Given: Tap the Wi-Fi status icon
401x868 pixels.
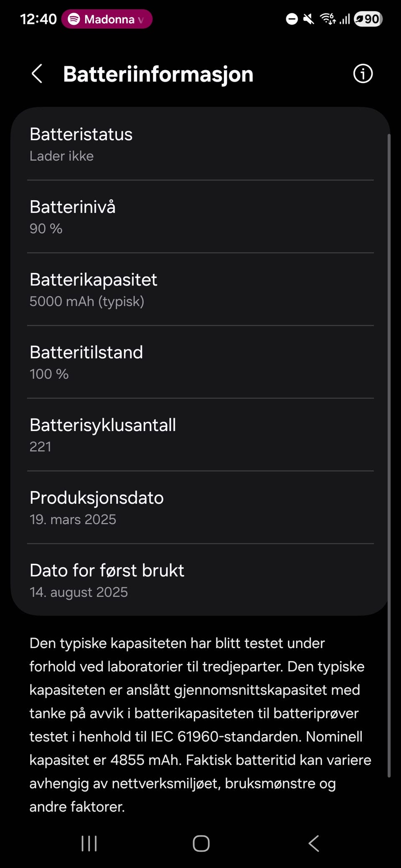Looking at the screenshot, I should pos(328,19).
